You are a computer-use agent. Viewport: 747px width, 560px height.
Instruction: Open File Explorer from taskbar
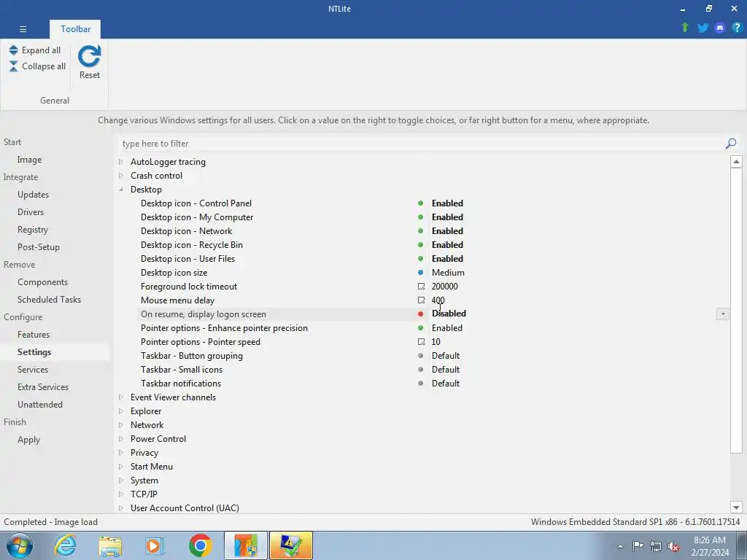pyautogui.click(x=110, y=545)
